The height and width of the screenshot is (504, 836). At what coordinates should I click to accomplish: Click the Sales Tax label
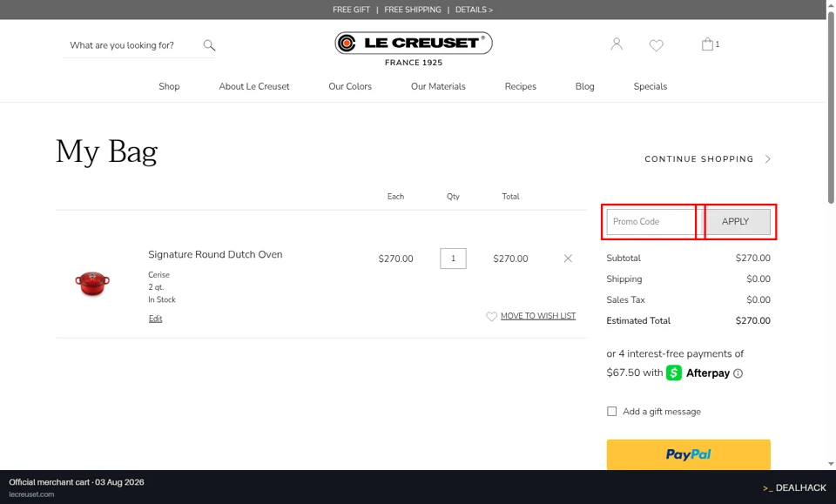click(x=625, y=300)
